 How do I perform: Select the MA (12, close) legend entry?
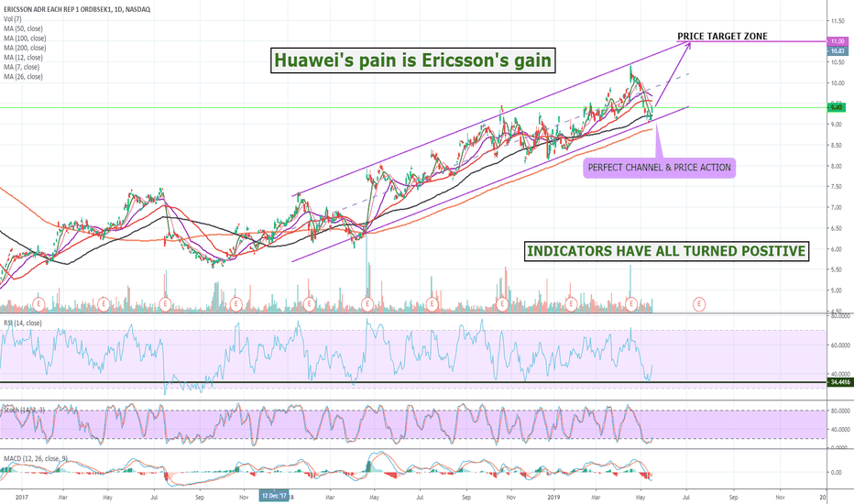click(x=23, y=58)
